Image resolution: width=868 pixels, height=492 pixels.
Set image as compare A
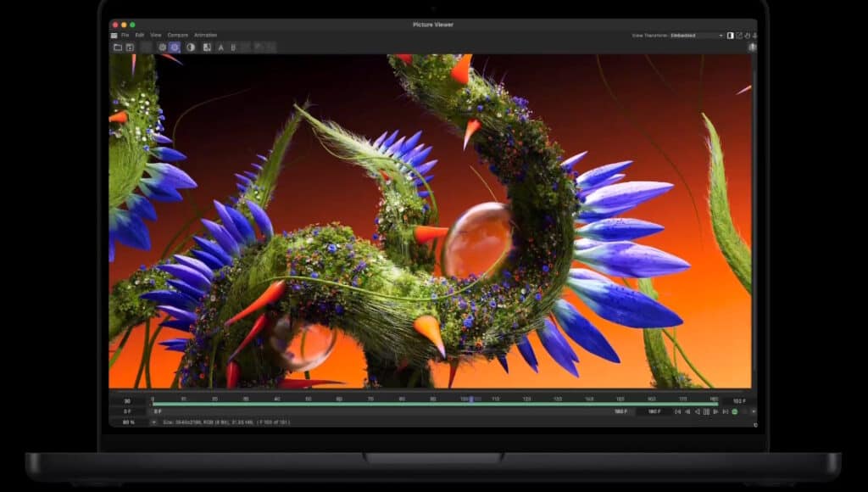click(x=221, y=48)
